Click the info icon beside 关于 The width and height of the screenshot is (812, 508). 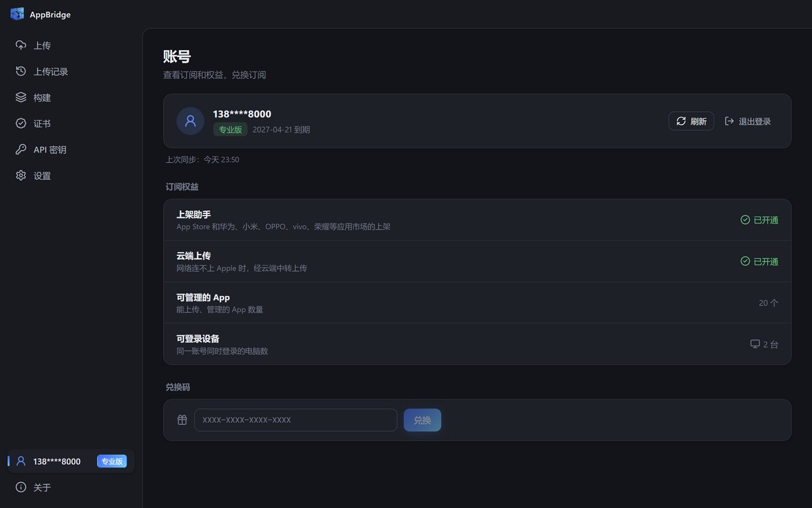click(21, 487)
